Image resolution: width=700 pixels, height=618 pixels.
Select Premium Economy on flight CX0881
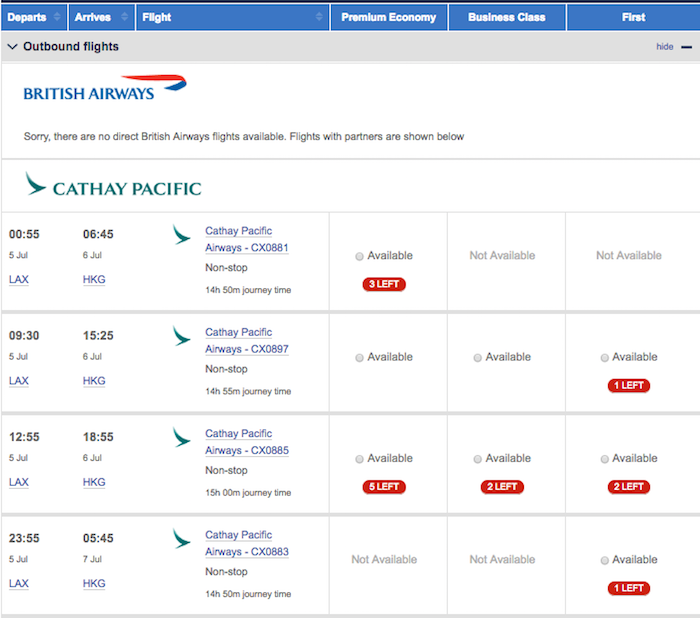point(359,256)
